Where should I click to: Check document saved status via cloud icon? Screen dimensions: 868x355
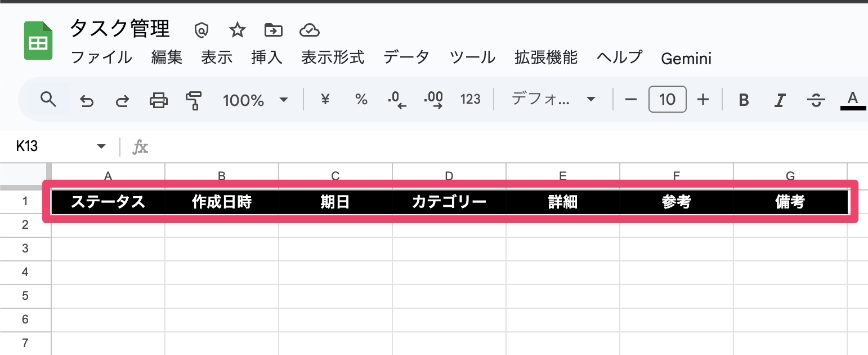pos(310,30)
